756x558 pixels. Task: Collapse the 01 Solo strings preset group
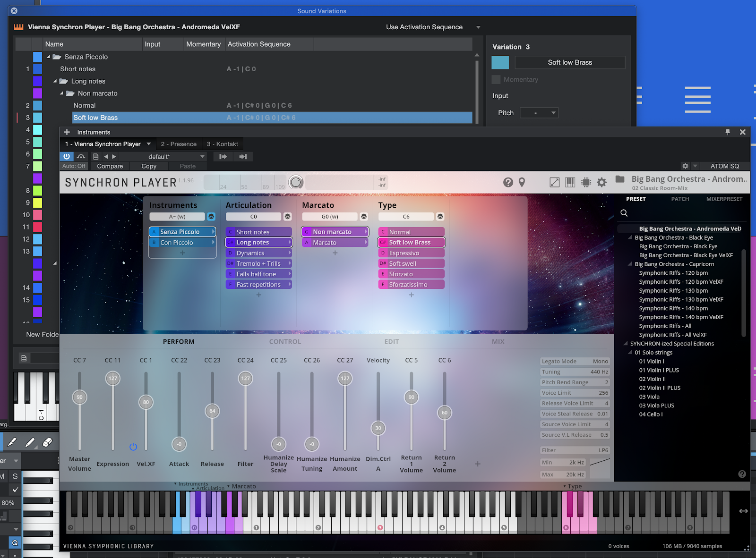tap(630, 352)
